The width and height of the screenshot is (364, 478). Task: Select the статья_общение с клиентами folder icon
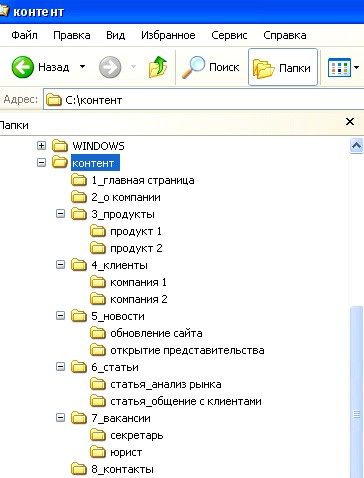coord(98,401)
